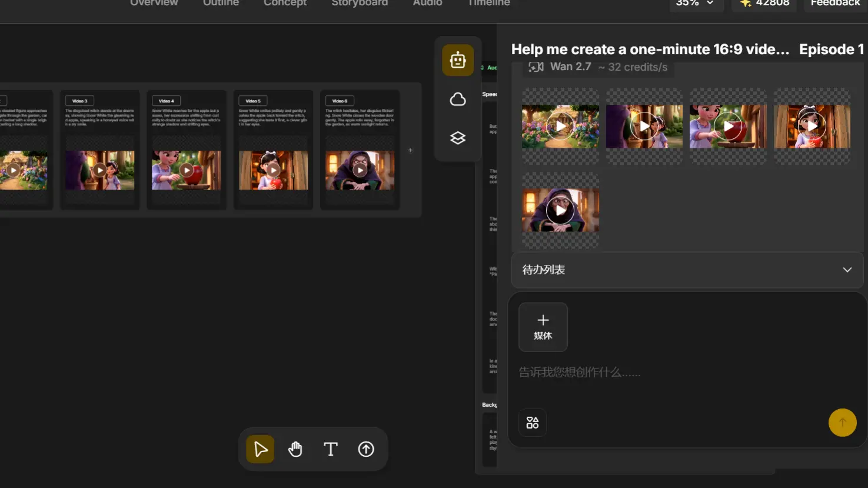This screenshot has width=868, height=488.
Task: Click the prompt field 告诉我您想创作什么
Action: pyautogui.click(x=580, y=372)
